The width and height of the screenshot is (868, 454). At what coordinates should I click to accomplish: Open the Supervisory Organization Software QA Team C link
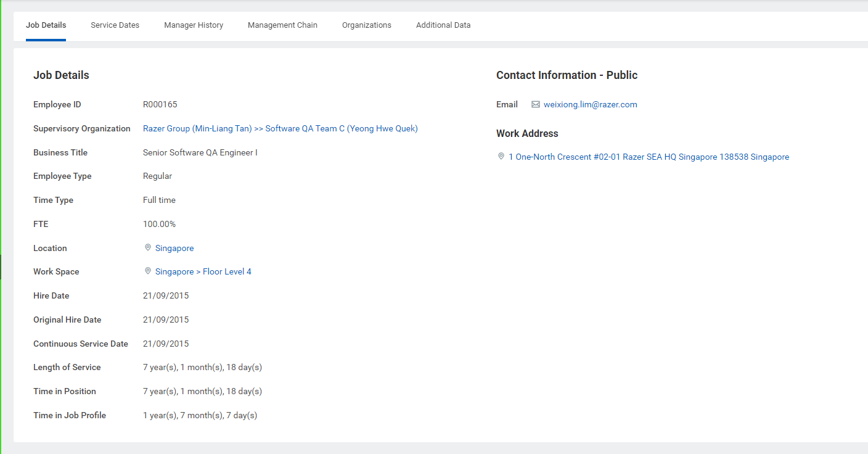tap(280, 128)
